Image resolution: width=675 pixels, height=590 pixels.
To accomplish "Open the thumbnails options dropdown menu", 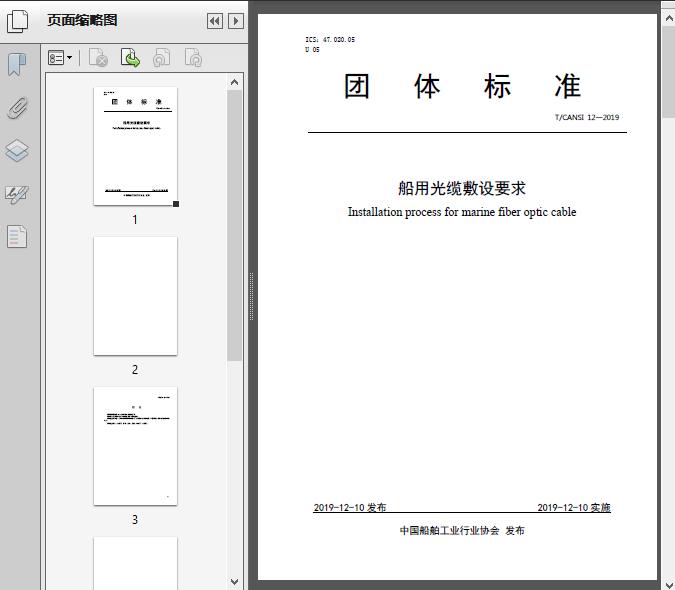I will tap(60, 59).
